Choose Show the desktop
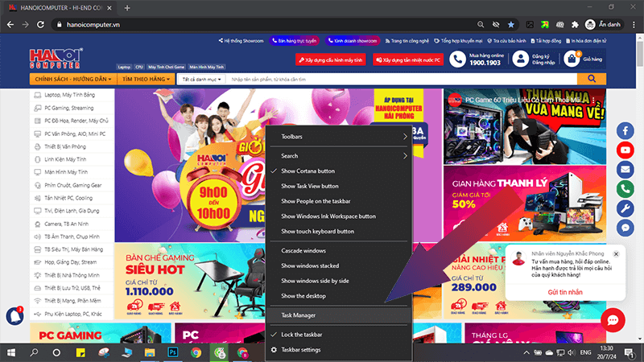644x362 pixels. (x=340, y=296)
